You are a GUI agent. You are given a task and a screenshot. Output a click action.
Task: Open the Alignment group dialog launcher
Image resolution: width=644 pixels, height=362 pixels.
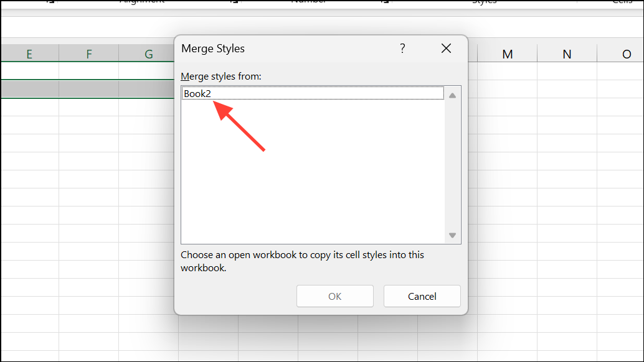pos(233,2)
